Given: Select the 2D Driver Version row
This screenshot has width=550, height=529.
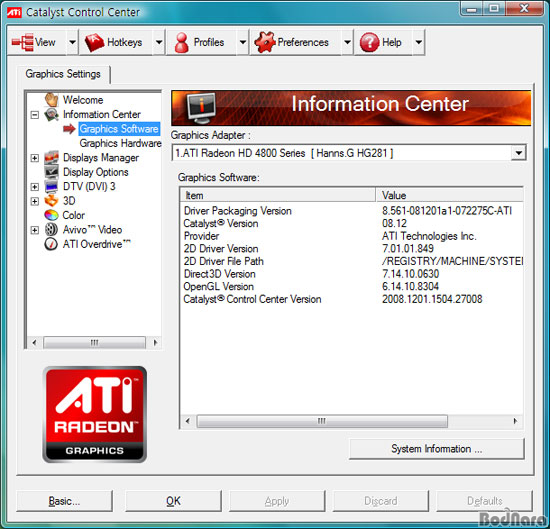Looking at the screenshot, I should [351, 249].
